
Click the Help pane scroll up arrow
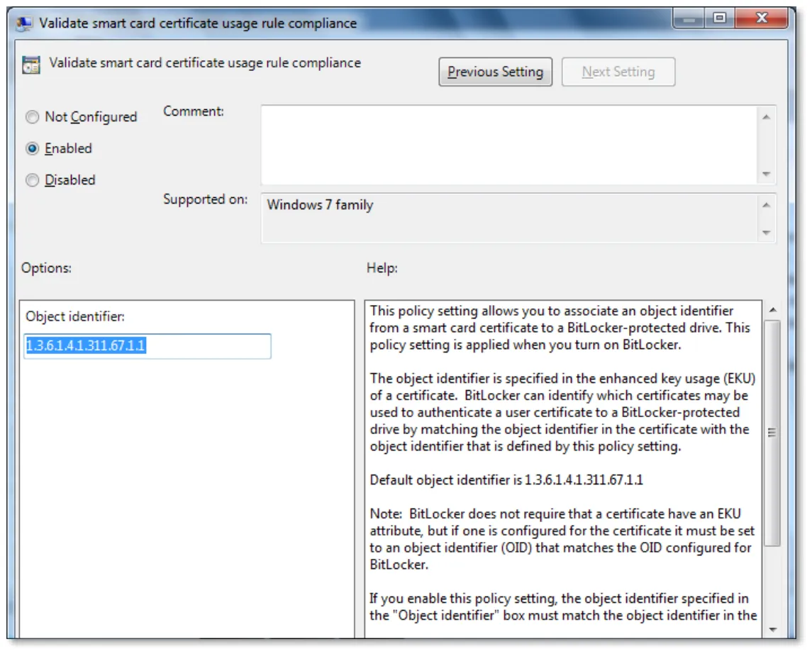(x=773, y=310)
